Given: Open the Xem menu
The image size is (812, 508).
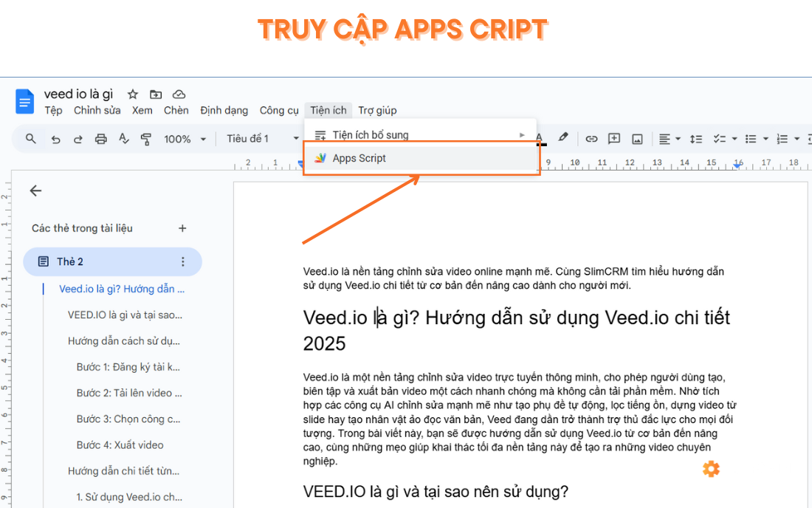Looking at the screenshot, I should pyautogui.click(x=142, y=110).
